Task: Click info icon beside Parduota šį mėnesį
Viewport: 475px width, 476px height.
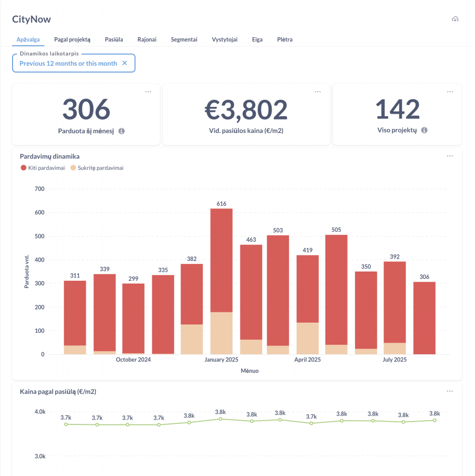Action: pos(121,131)
